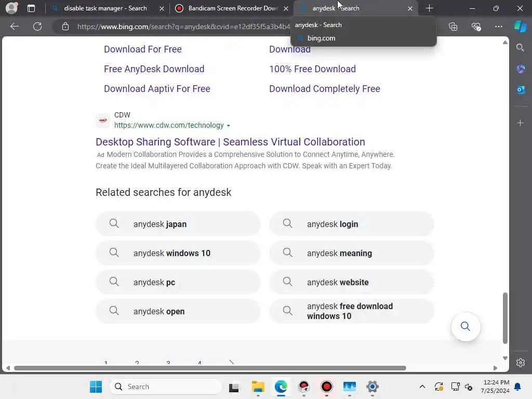The width and height of the screenshot is (532, 399).
Task: Show hidden system tray icons chevron
Action: click(x=422, y=387)
